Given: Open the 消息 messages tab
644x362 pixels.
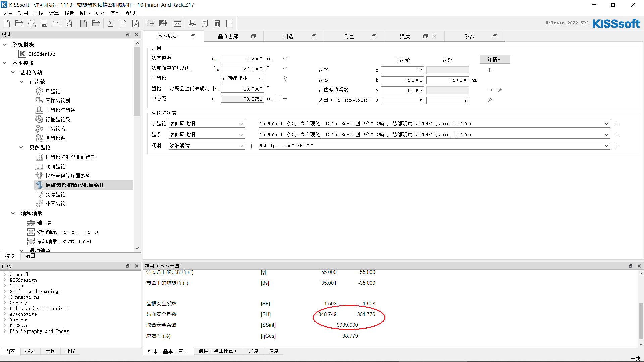Looking at the screenshot, I should tap(254, 351).
